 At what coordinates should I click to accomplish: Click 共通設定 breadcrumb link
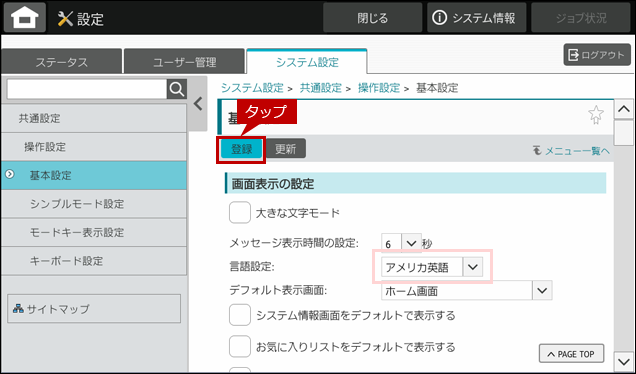(x=320, y=88)
